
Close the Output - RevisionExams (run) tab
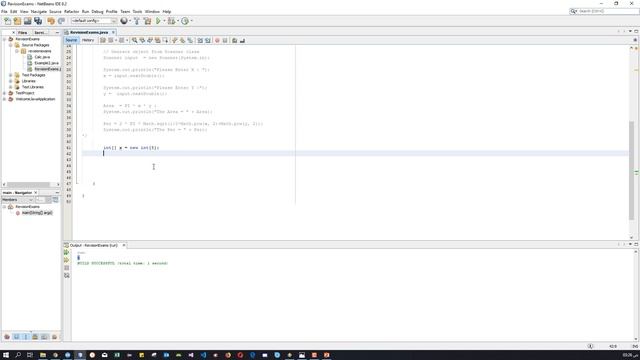coord(124,245)
